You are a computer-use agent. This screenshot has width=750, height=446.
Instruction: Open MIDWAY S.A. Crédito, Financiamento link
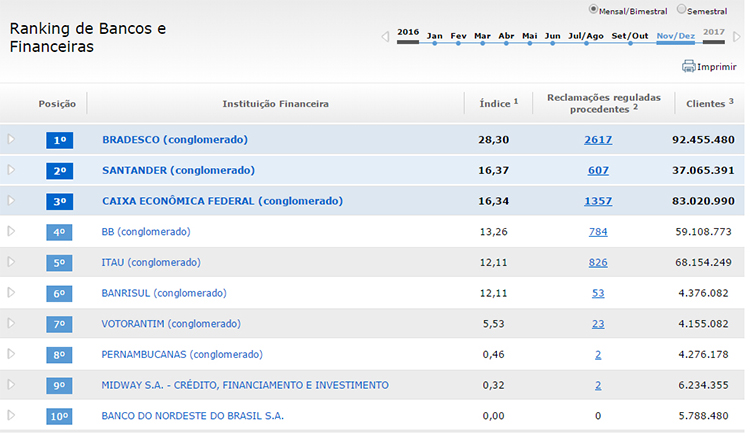pos(245,385)
